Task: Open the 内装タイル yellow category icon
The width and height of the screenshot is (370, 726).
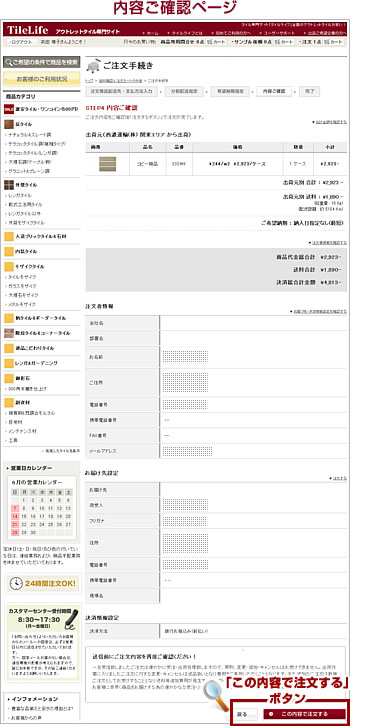Action: (9, 251)
